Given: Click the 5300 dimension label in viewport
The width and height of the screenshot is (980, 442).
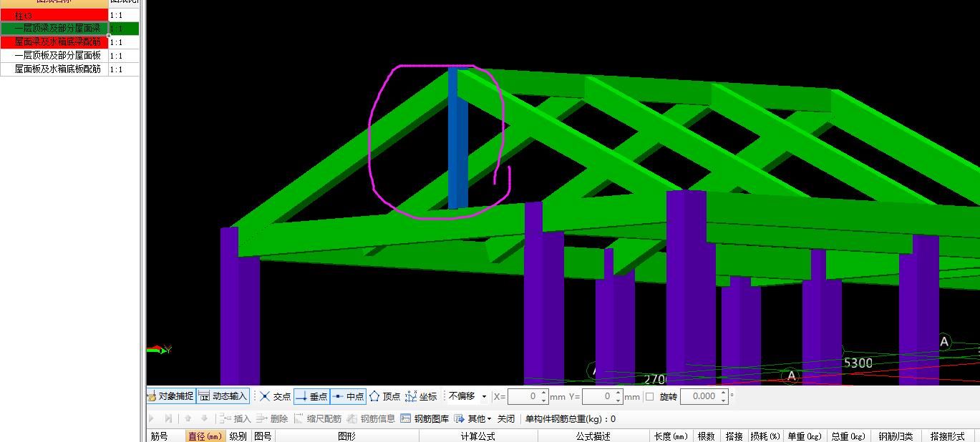Looking at the screenshot, I should tap(858, 363).
